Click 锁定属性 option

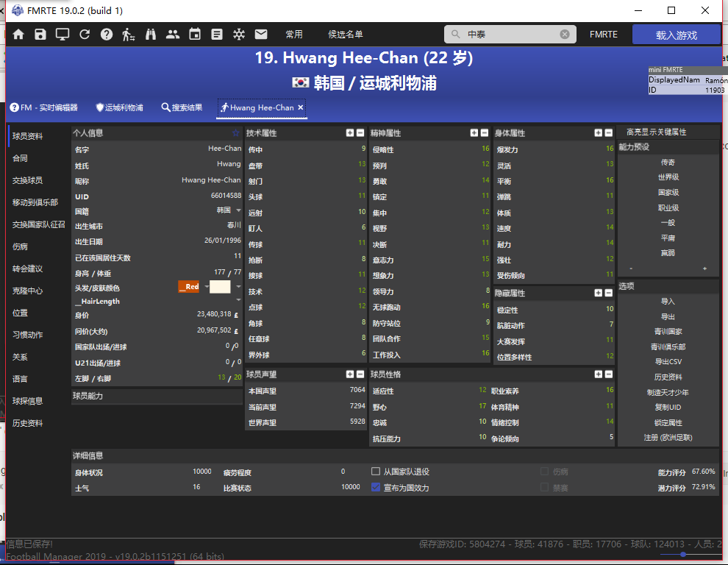pyautogui.click(x=668, y=422)
